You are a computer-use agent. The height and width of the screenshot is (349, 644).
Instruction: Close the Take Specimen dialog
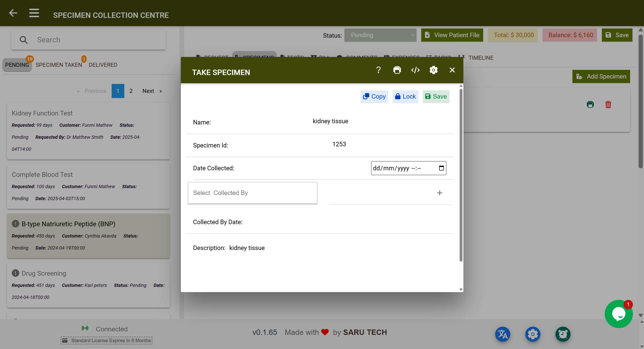[452, 70]
